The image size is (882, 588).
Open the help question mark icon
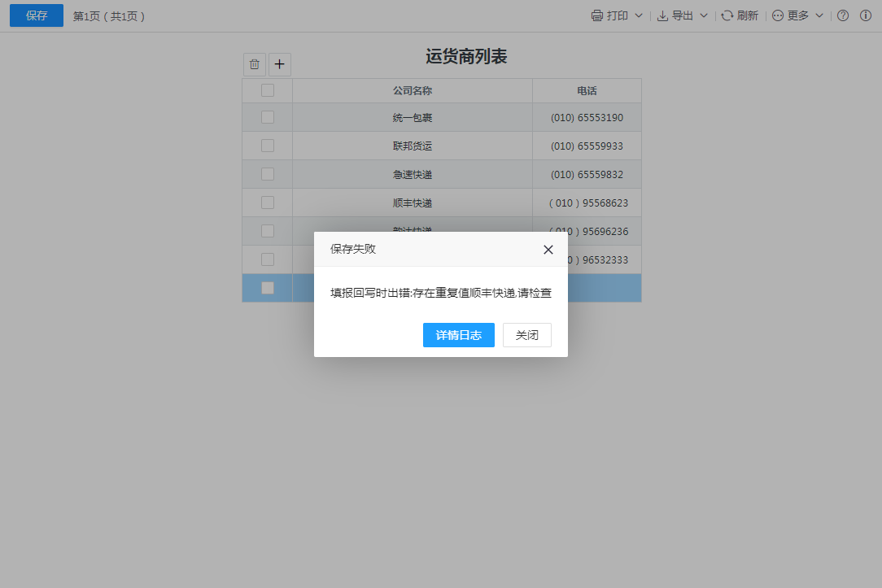click(x=843, y=15)
